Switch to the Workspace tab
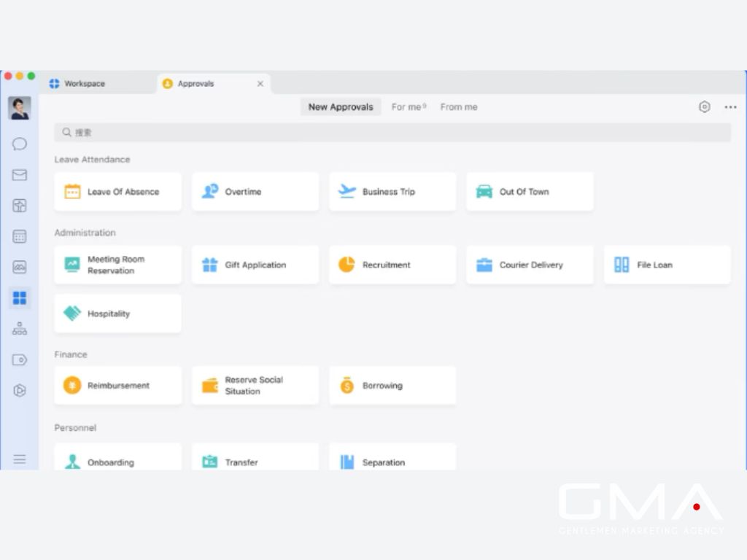Screen dimensions: 747x560 click(85, 84)
